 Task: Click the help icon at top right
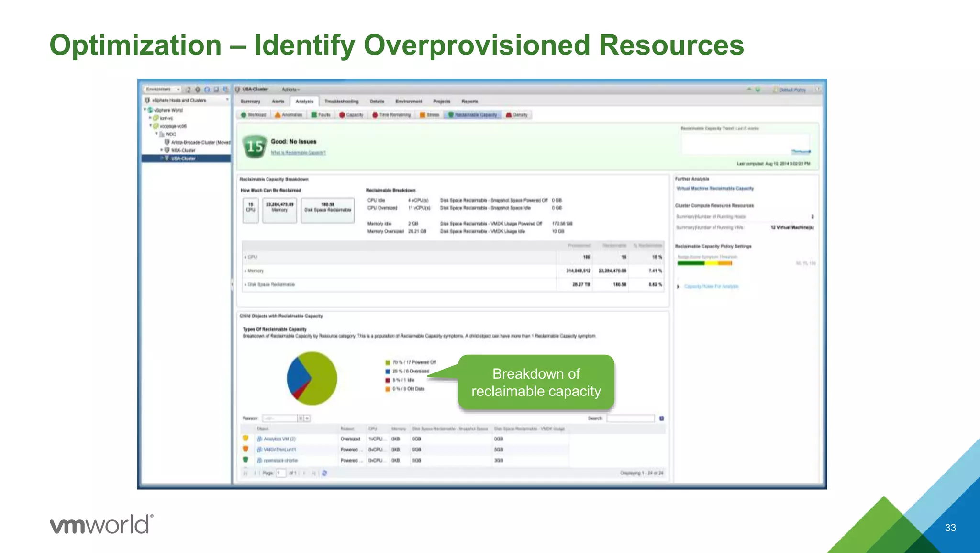818,89
